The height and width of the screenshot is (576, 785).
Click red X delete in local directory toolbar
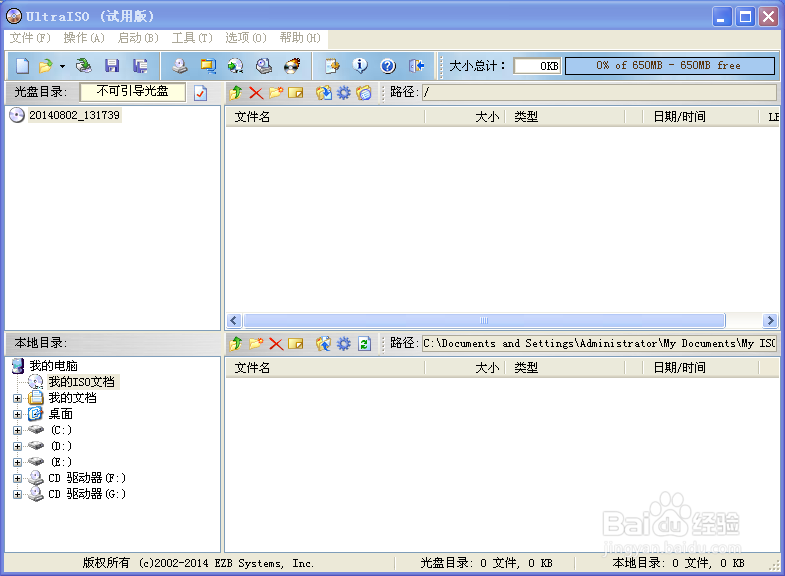pyautogui.click(x=276, y=343)
